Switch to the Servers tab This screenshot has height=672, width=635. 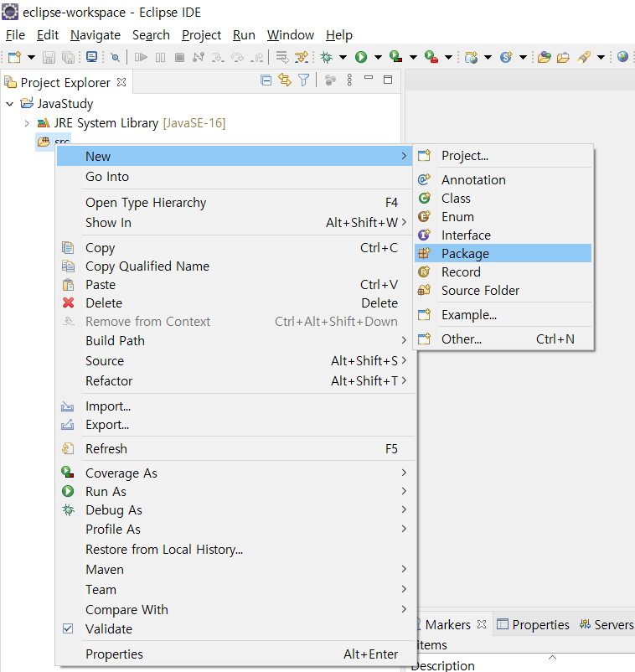[x=607, y=624]
